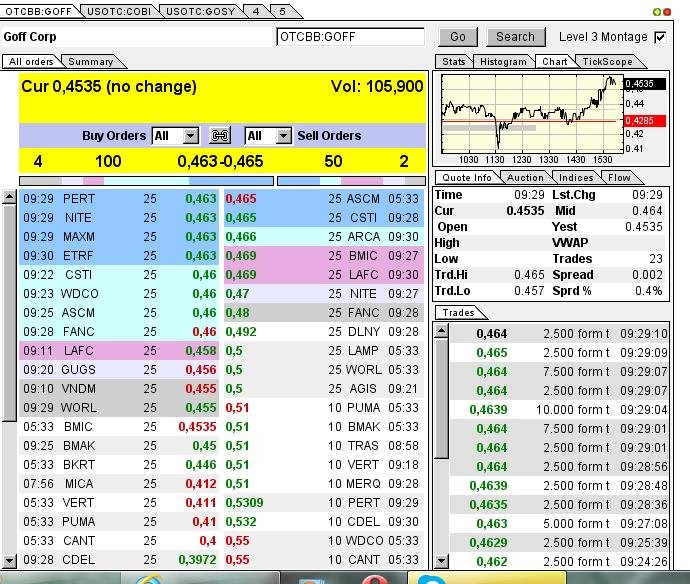Image resolution: width=690 pixels, height=584 pixels.
Task: Click the Go button
Action: 458,37
